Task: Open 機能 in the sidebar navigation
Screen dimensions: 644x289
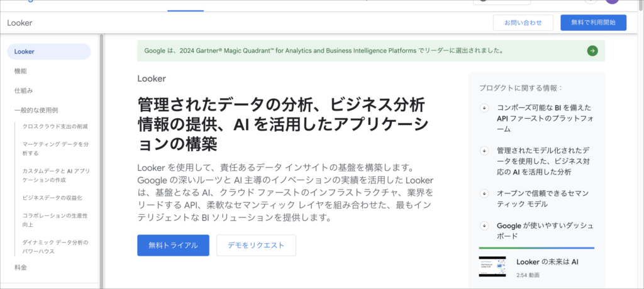Action: [x=21, y=71]
